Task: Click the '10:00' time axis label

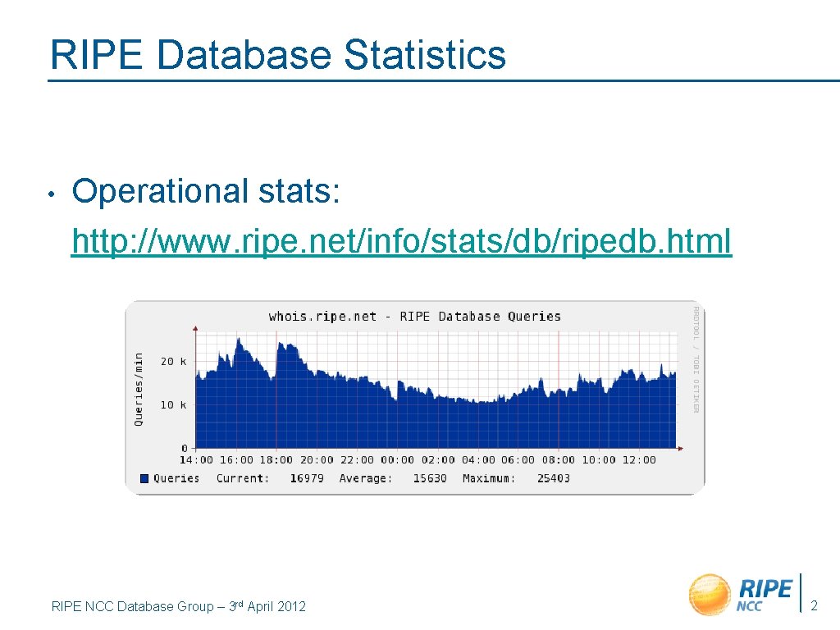Action: click(x=599, y=460)
